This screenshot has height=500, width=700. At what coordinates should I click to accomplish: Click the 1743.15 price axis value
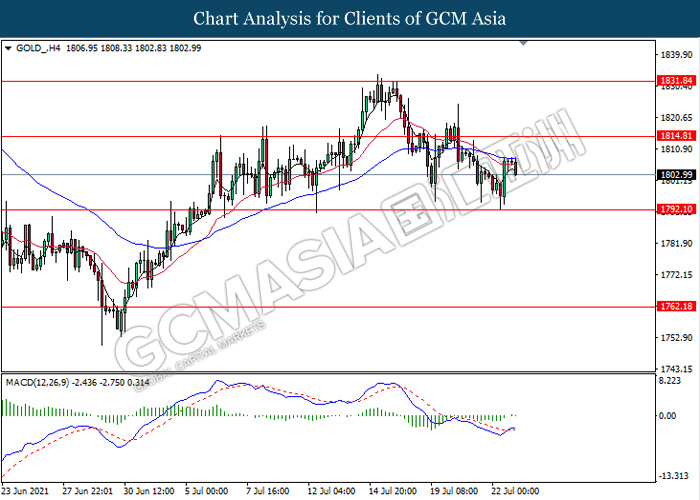tap(676, 369)
